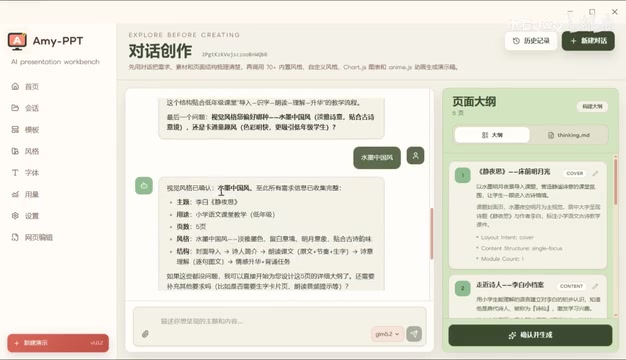Image resolution: width=626 pixels, height=360 pixels.
Task: Click the 走近诗人——李白小档案 card title
Action: point(510,285)
